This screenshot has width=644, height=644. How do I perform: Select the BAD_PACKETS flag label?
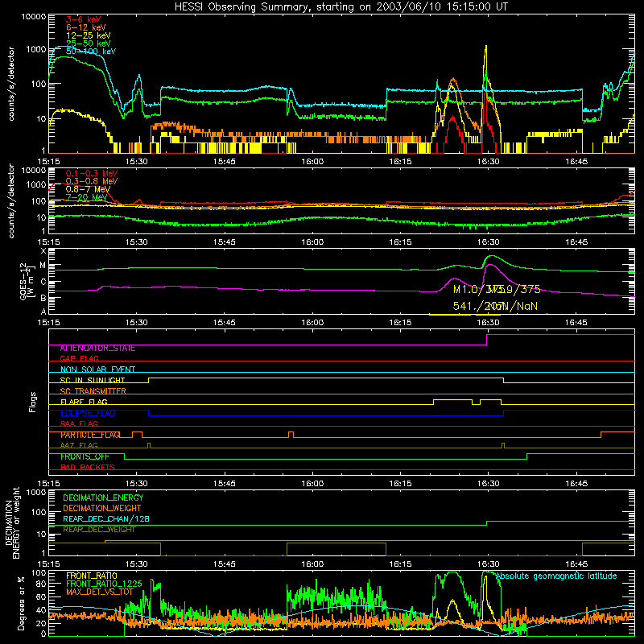(88, 467)
